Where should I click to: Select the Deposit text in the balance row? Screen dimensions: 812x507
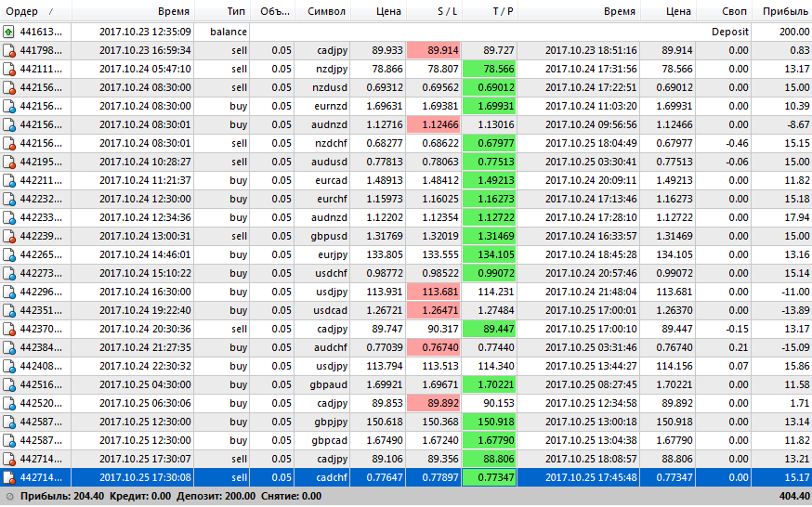pos(729,32)
